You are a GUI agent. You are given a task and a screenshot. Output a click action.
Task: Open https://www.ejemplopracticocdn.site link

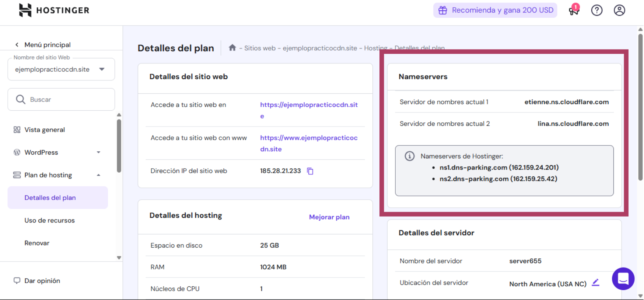tap(309, 143)
